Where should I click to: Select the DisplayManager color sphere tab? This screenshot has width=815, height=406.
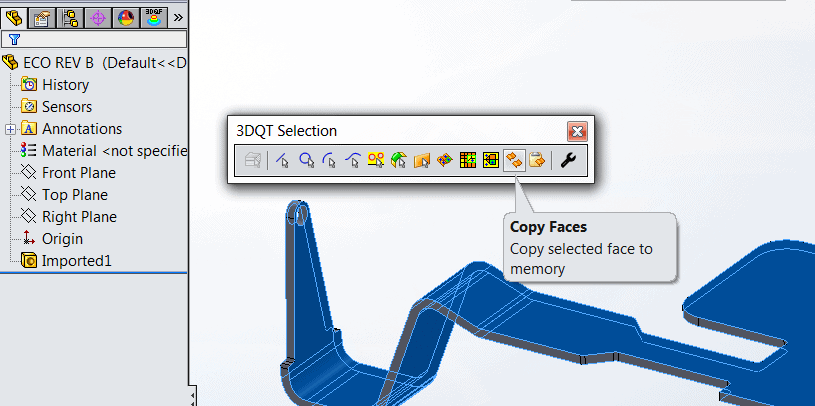(125, 17)
